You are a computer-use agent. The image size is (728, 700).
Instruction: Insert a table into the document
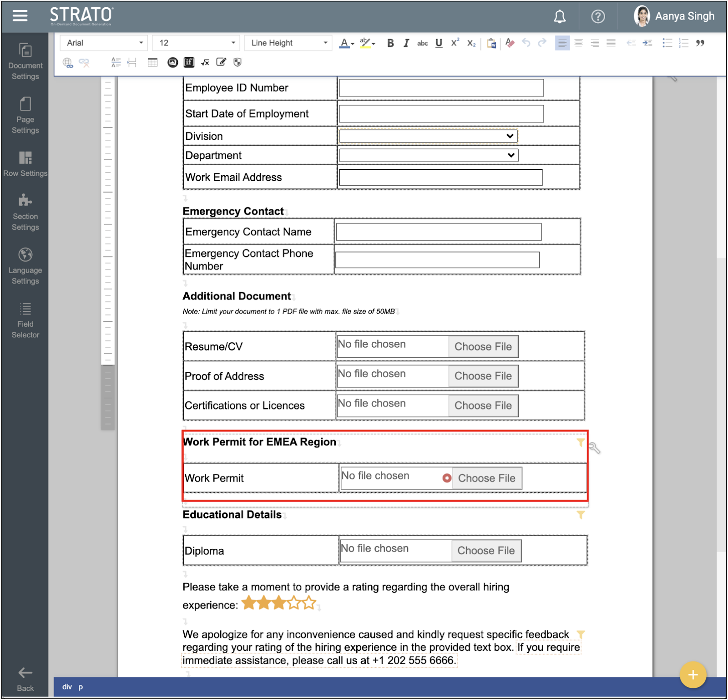tap(152, 62)
